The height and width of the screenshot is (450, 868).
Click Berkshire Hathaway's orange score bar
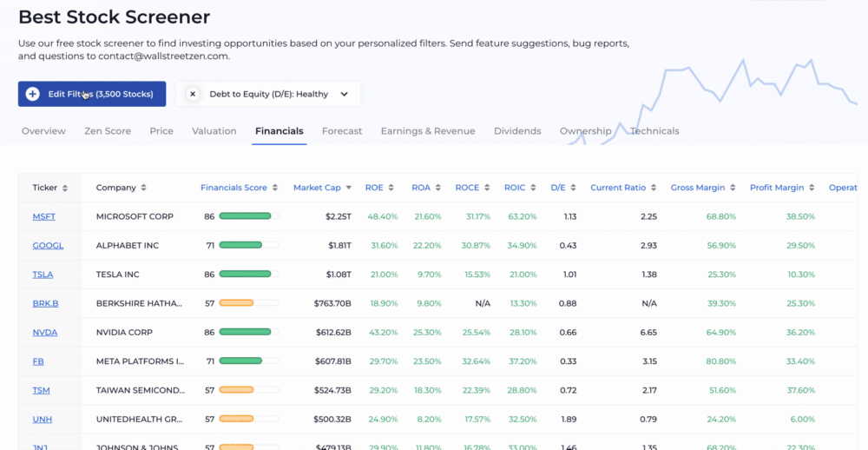click(x=249, y=304)
